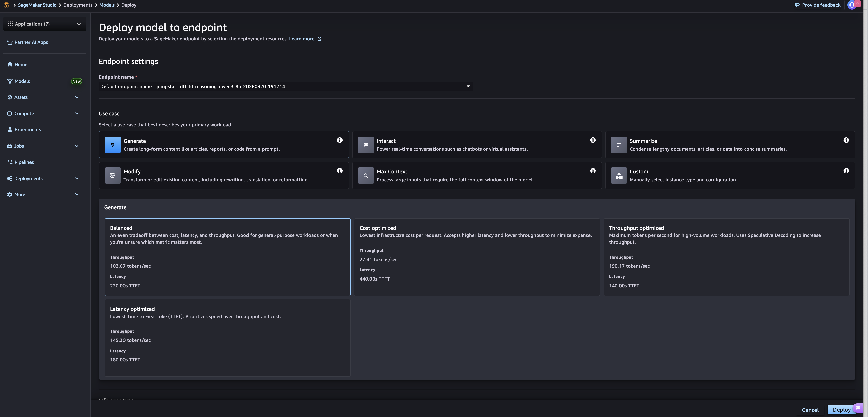Select the Latency optimized card
This screenshot has height=417, width=868.
point(227,338)
